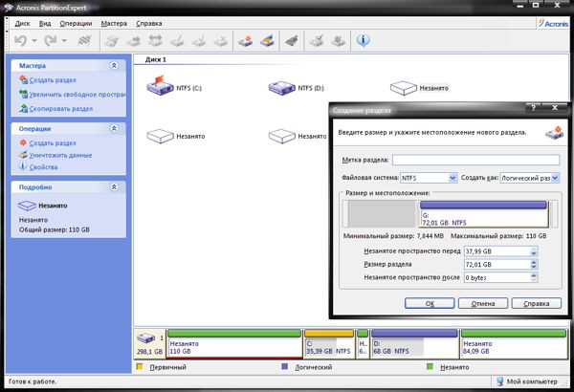
Task: Click the green Незанято legend swatch
Action: click(x=430, y=366)
